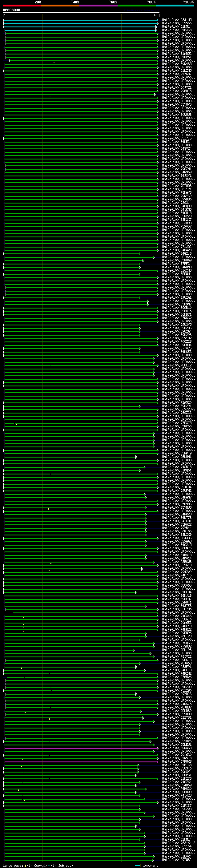Click the UniRef100_C9JEB4 label
The image size is (197, 868).
[x=177, y=487]
